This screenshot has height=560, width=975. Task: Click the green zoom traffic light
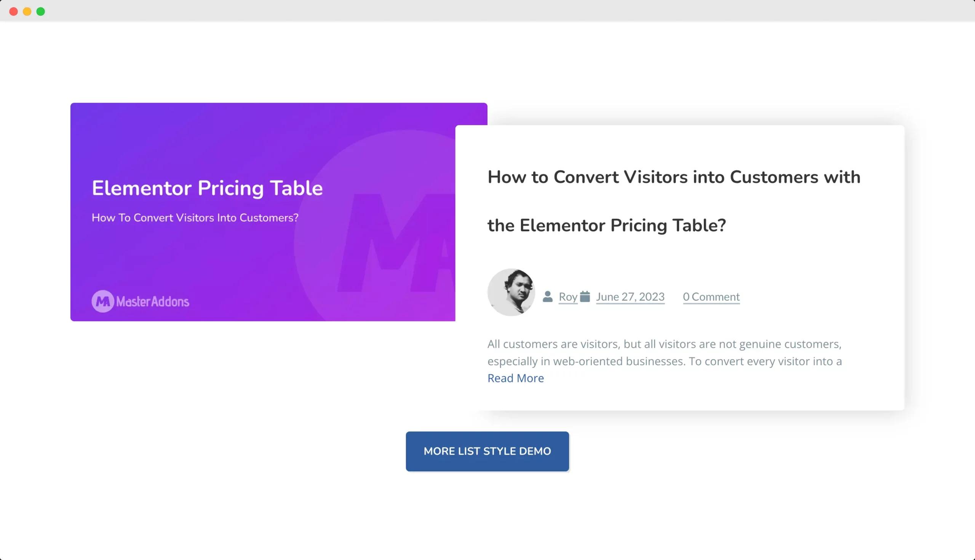(40, 11)
